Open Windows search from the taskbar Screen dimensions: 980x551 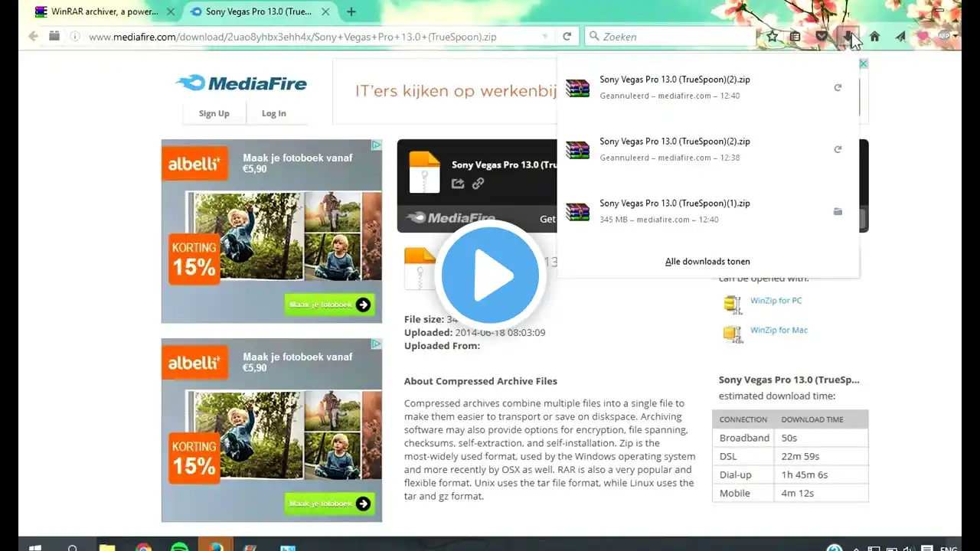[73, 546]
